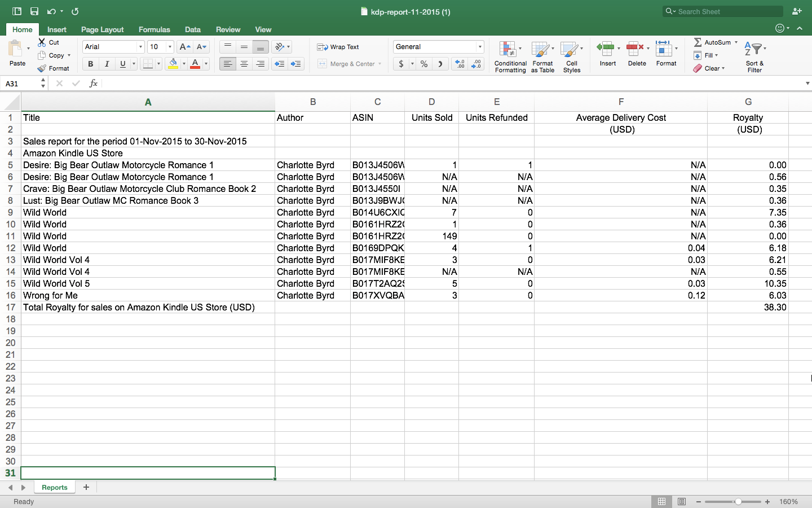Open the Page Layout ribbon tab
Viewport: 812px width, 508px height.
102,29
